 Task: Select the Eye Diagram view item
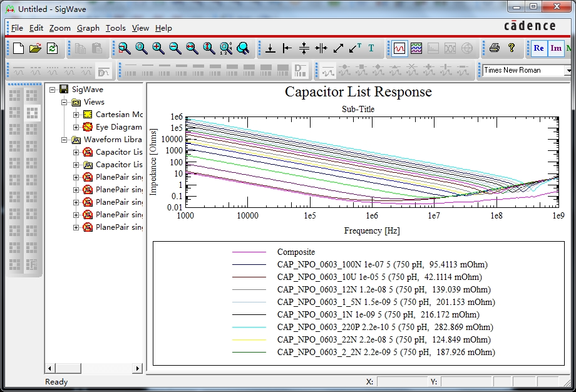119,127
